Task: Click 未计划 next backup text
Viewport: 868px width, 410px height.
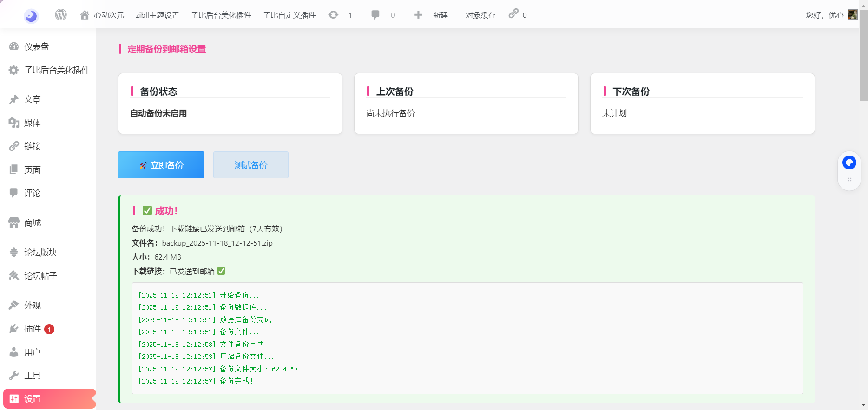Action: 614,113
